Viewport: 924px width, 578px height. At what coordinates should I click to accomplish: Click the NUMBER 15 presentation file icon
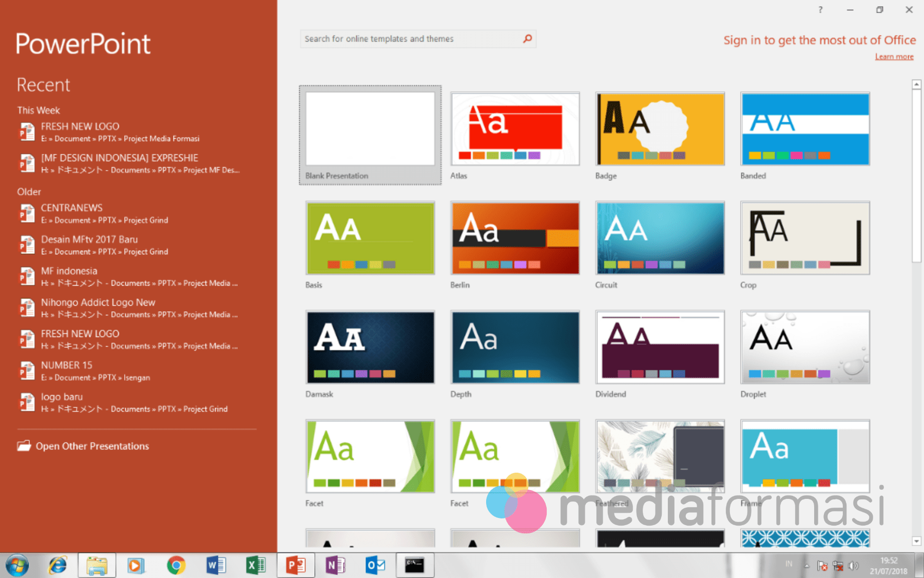coord(27,371)
